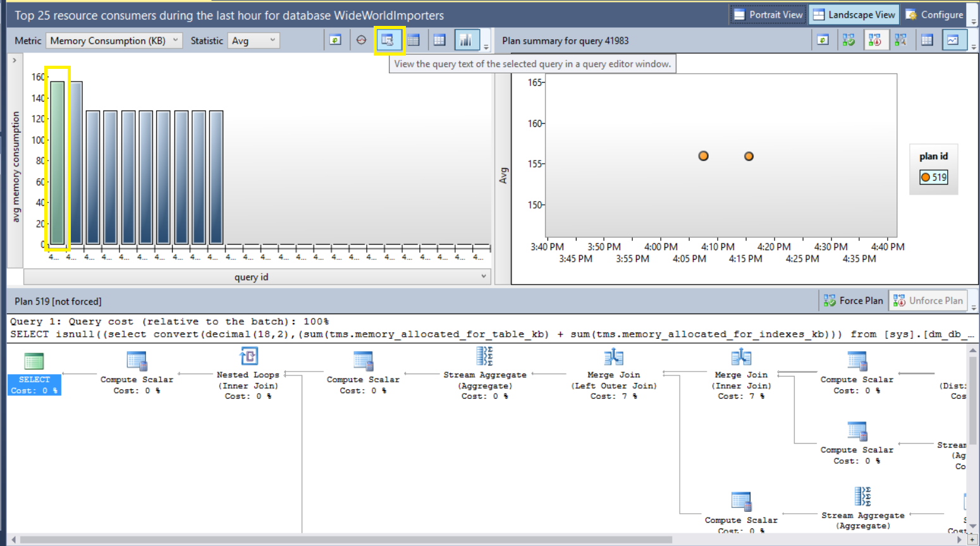Viewport: 980px width, 546px height.
Task: Click the Unforce Plan button
Action: point(928,301)
